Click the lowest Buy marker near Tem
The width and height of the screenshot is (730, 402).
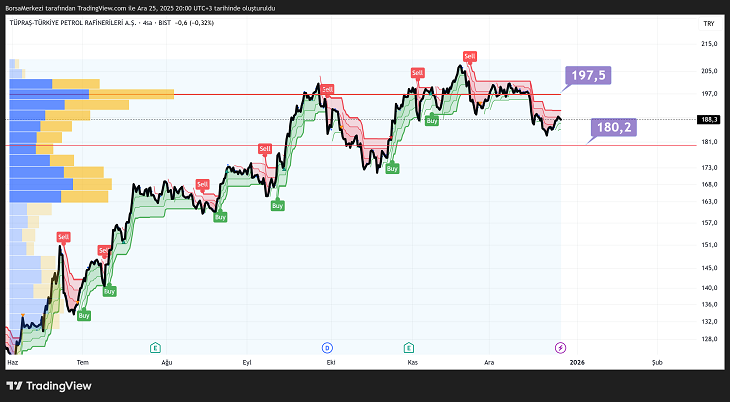(84, 315)
